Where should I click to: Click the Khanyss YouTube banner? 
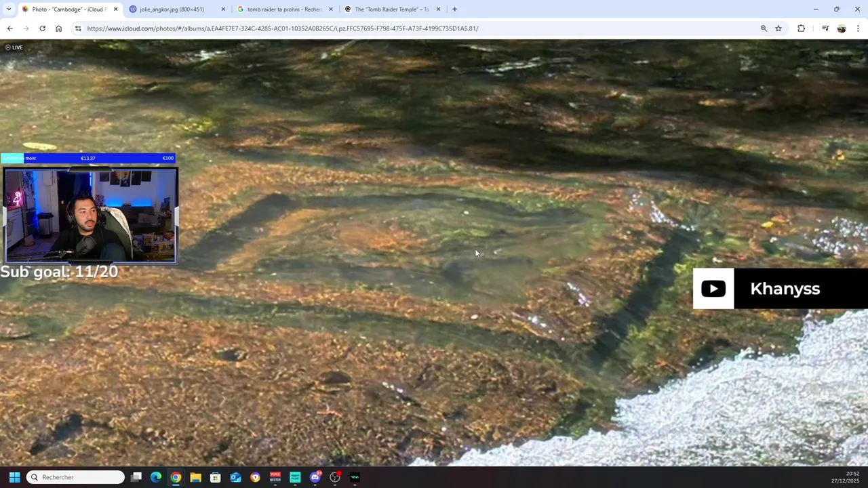click(781, 289)
